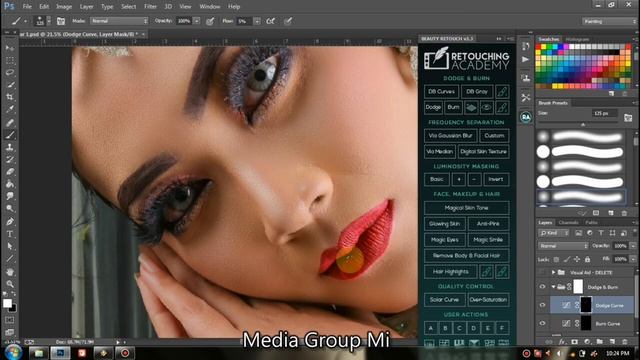Select the Path Selection tool
This screenshot has width=640, height=360.
[10, 246]
